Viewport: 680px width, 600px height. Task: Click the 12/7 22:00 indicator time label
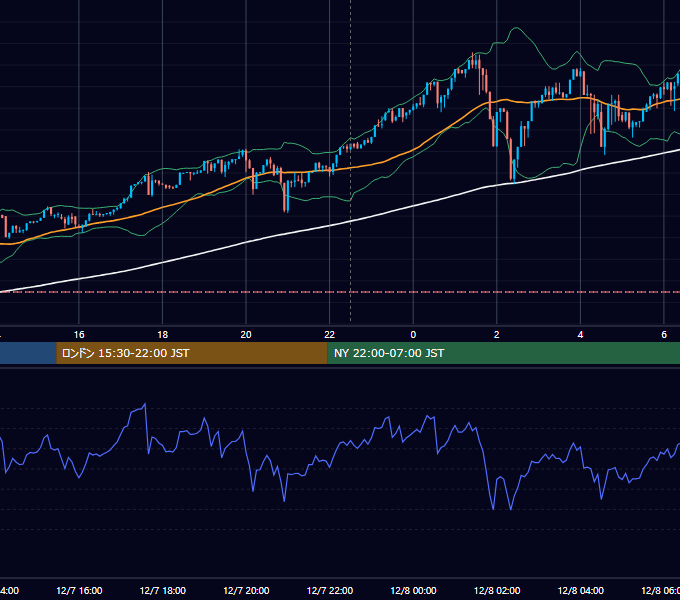pos(330,590)
